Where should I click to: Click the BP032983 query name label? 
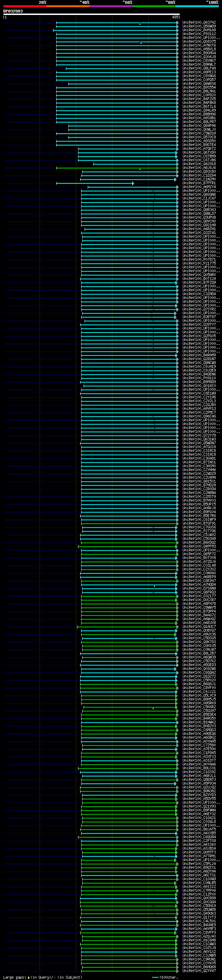13,11
